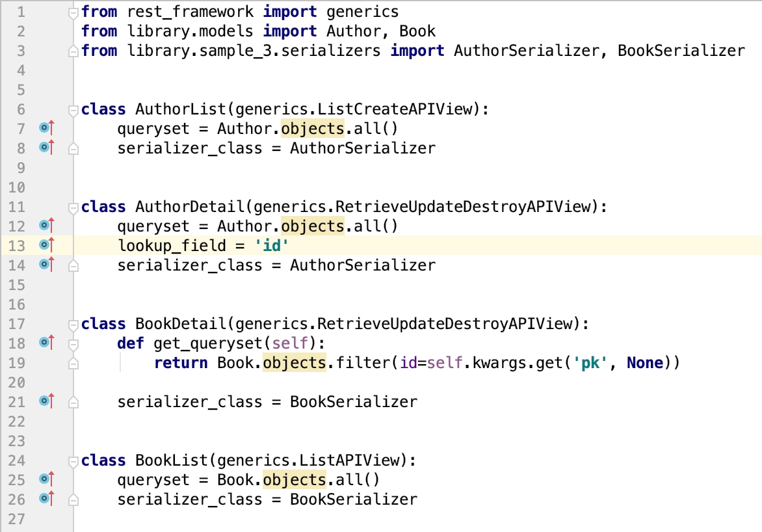Click override marker on line 21 BookSerializer
Viewport: 762px width, 532px height.
tap(46, 402)
